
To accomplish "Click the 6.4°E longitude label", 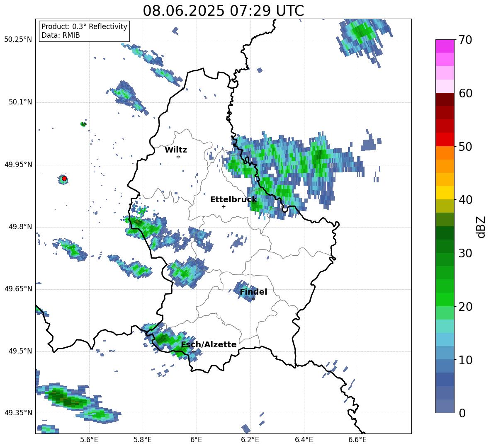I will [304, 440].
